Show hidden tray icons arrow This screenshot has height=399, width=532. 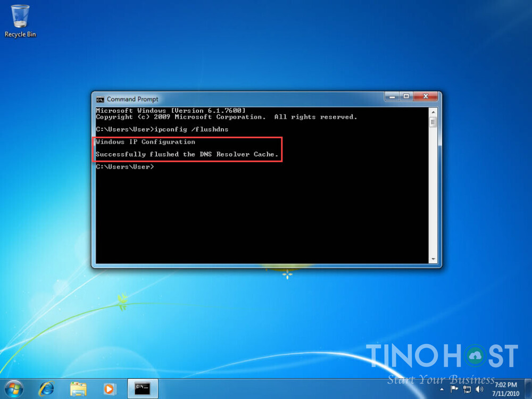coord(442,389)
